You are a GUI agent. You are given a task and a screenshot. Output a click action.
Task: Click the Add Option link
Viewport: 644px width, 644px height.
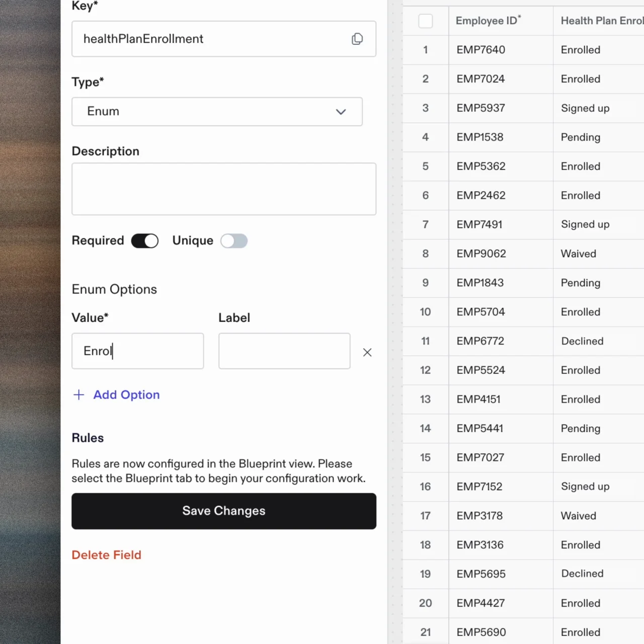click(126, 395)
